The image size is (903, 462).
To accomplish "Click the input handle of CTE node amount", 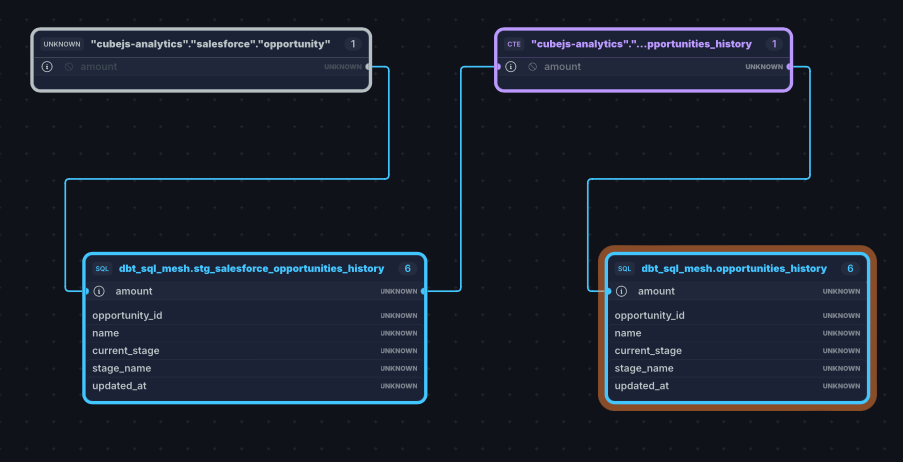I will (x=498, y=67).
